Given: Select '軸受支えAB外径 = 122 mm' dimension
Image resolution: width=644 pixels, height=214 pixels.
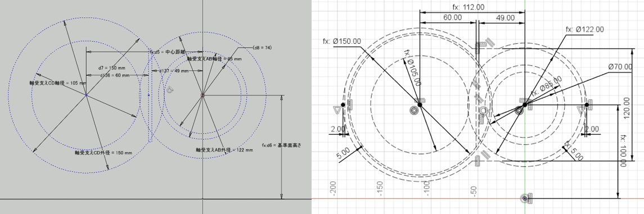Looking at the screenshot, I should (x=224, y=149).
